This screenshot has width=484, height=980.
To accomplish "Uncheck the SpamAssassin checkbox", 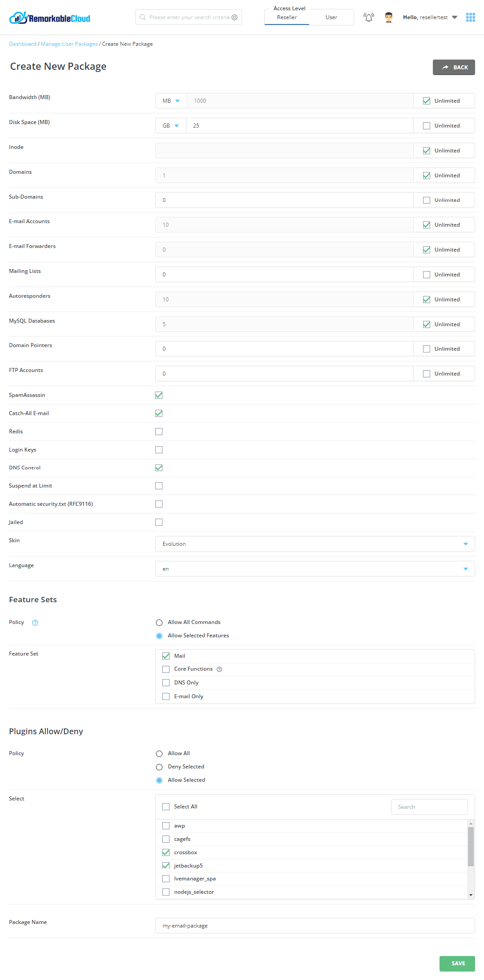I will (x=159, y=395).
